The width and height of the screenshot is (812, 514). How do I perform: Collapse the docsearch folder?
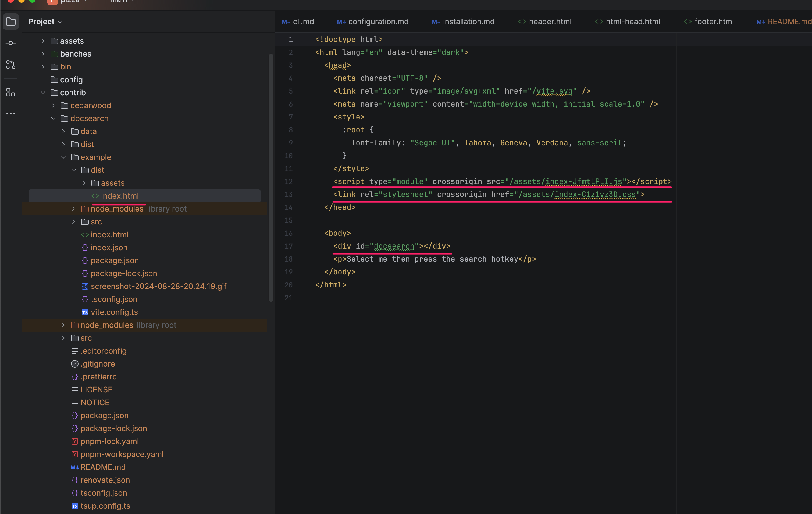coord(53,118)
